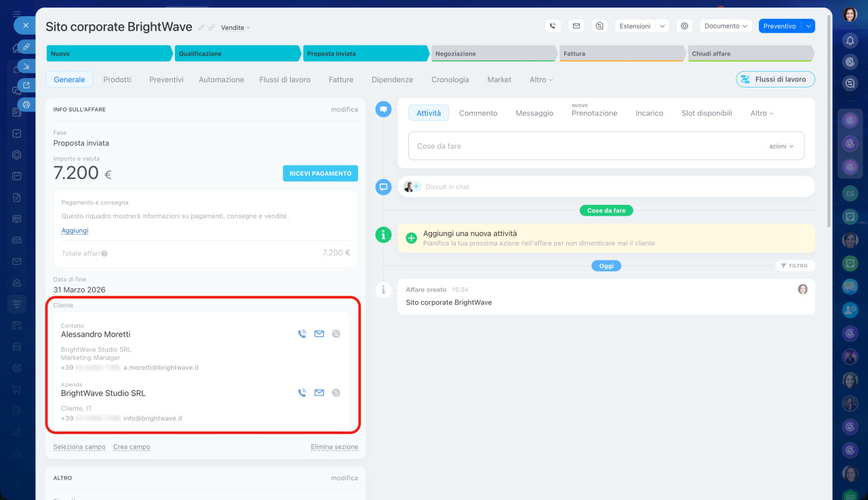Move deal to the Negoziazione stage
The height and width of the screenshot is (500, 868).
(492, 54)
